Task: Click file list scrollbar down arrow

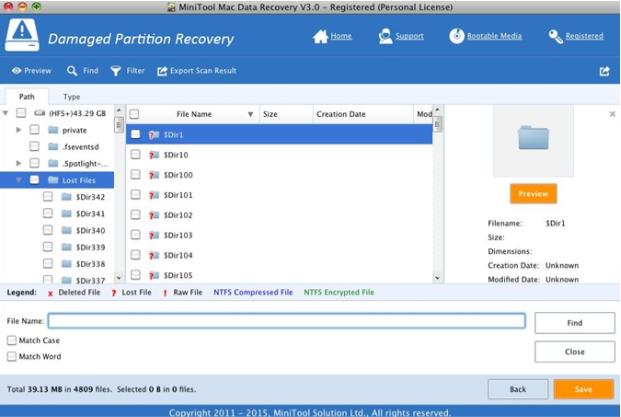Action: click(x=437, y=278)
